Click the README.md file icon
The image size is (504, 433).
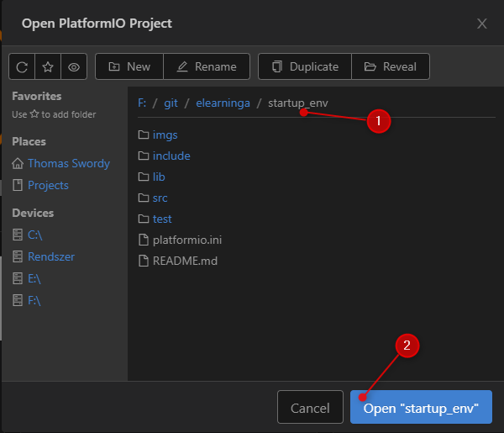[144, 261]
